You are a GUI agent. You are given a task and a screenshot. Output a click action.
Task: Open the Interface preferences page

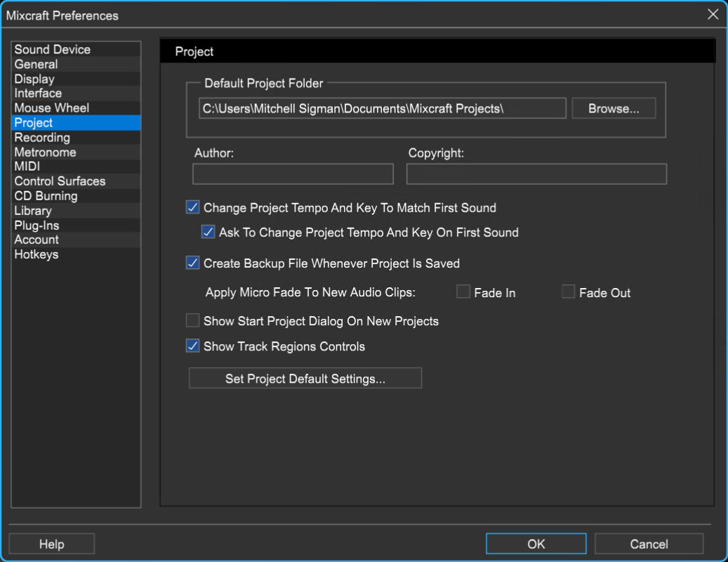pos(76,93)
